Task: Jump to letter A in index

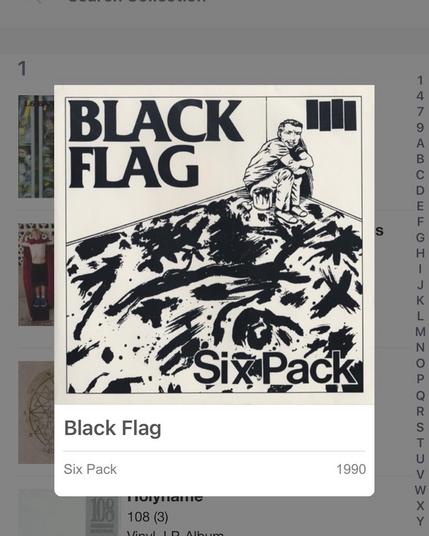Action: point(420,143)
